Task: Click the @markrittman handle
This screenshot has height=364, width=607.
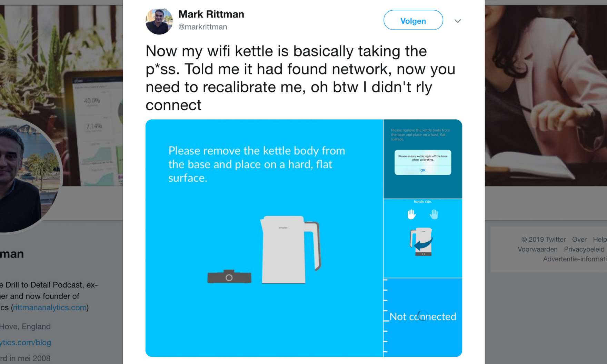Action: 202,27
